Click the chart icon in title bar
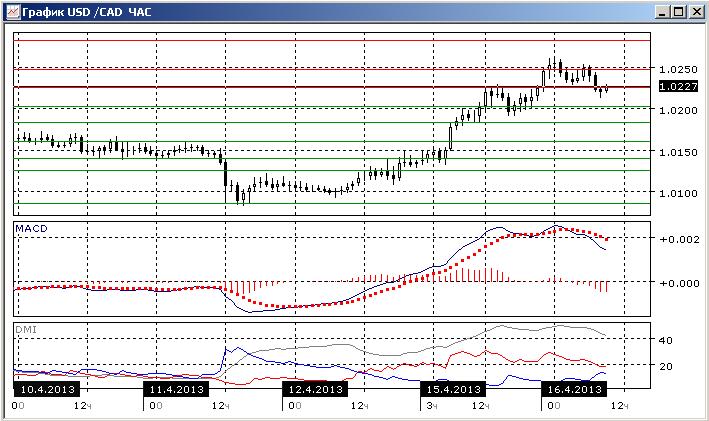709x421 pixels. coord(13,12)
